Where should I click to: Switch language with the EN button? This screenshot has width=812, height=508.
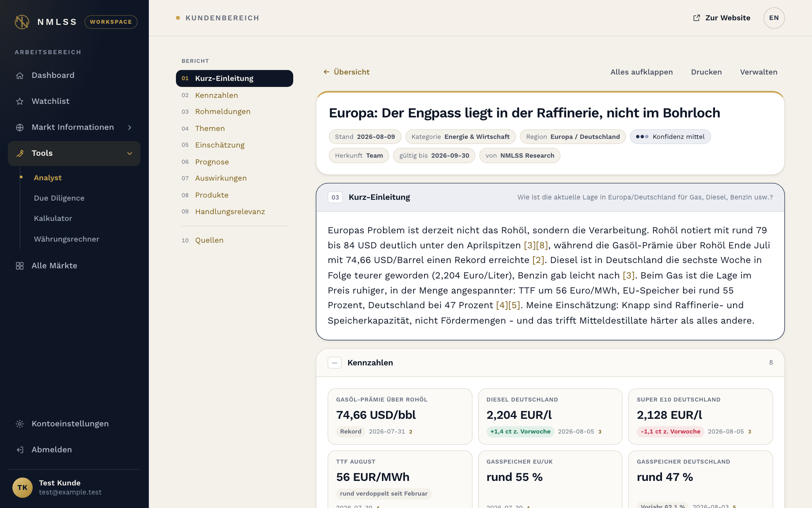point(774,18)
